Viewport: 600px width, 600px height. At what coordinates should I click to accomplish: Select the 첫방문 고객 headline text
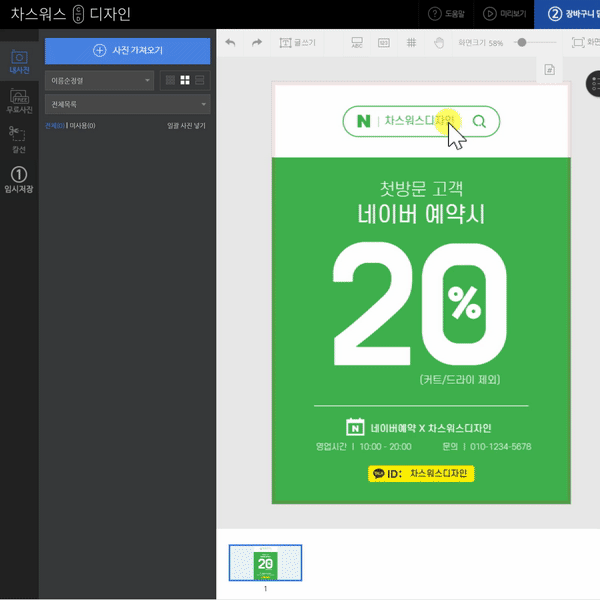(421, 188)
